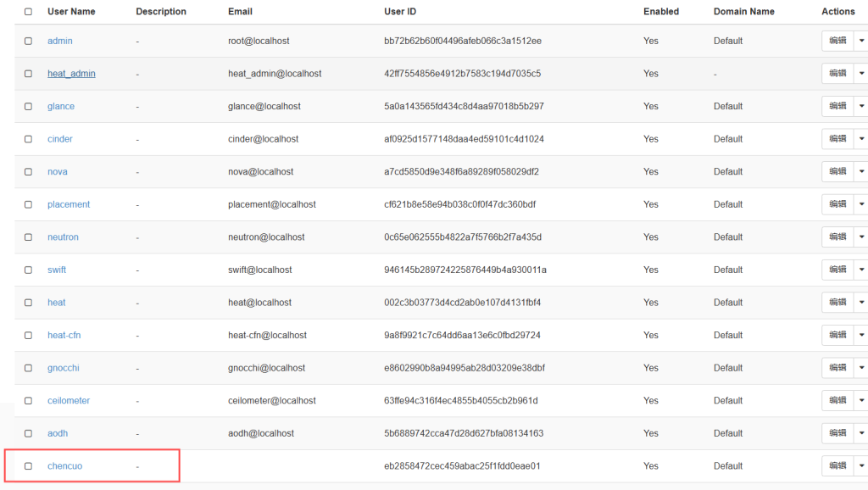Sort the table by the Email header
The width and height of the screenshot is (868, 490).
coord(240,12)
